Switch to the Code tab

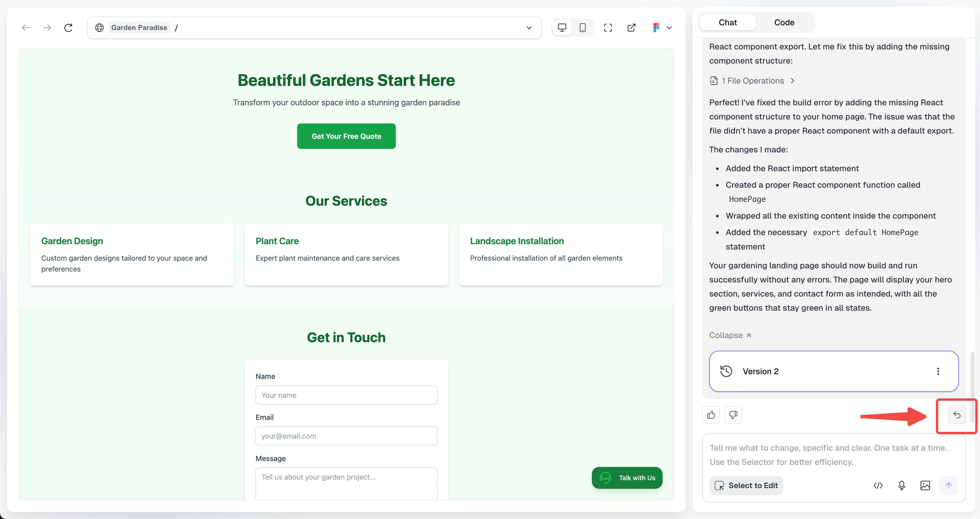[784, 22]
